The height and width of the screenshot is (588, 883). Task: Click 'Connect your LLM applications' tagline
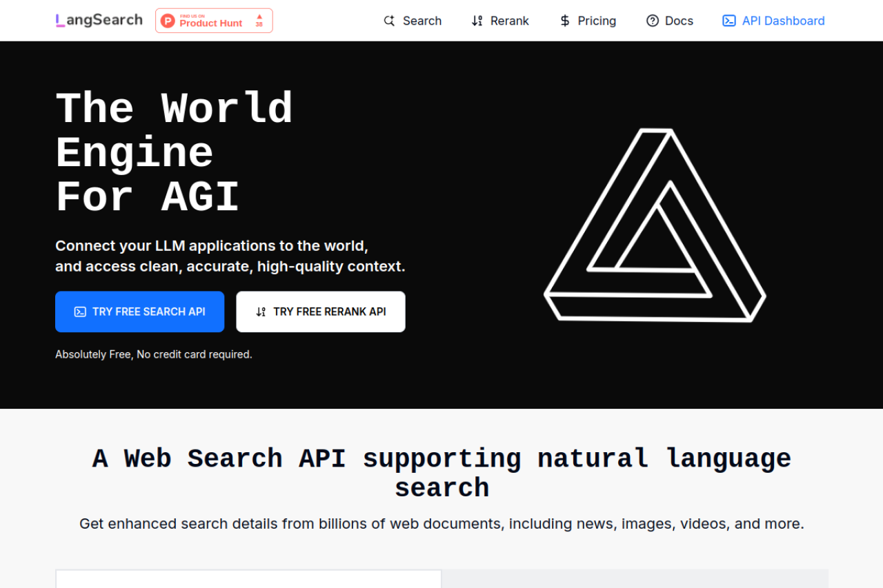230,256
